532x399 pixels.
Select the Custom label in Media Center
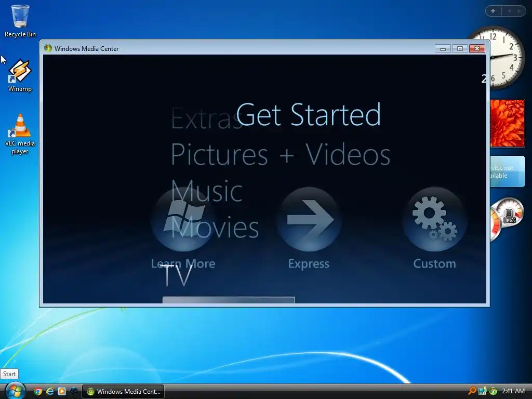(434, 263)
